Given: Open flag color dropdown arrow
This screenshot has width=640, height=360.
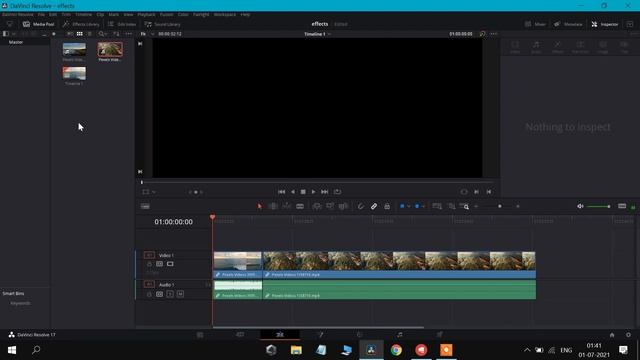Looking at the screenshot, I should point(409,207).
